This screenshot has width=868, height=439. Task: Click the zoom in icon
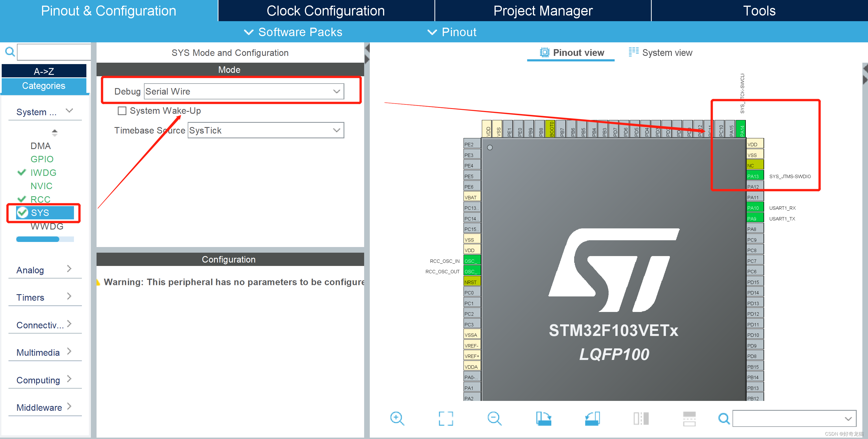tap(397, 418)
